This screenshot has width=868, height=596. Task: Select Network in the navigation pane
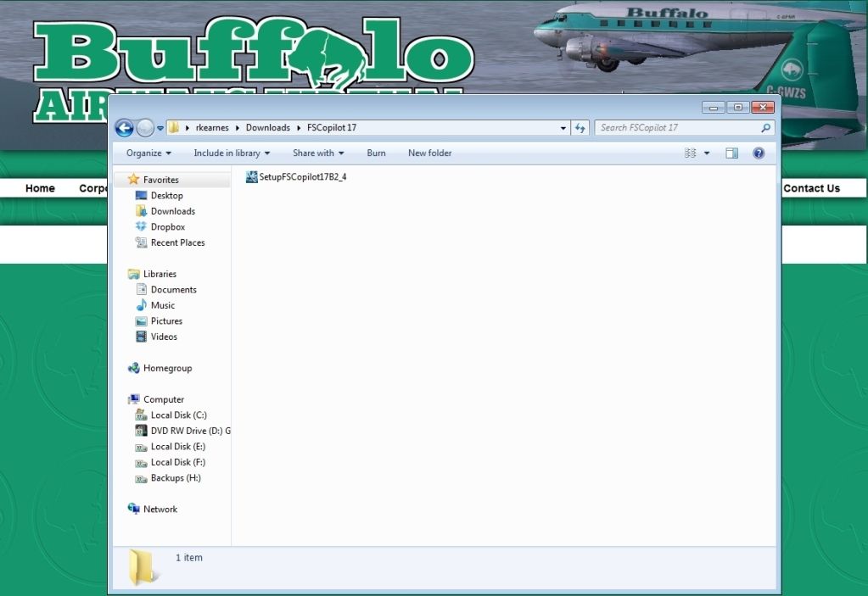[160, 510]
